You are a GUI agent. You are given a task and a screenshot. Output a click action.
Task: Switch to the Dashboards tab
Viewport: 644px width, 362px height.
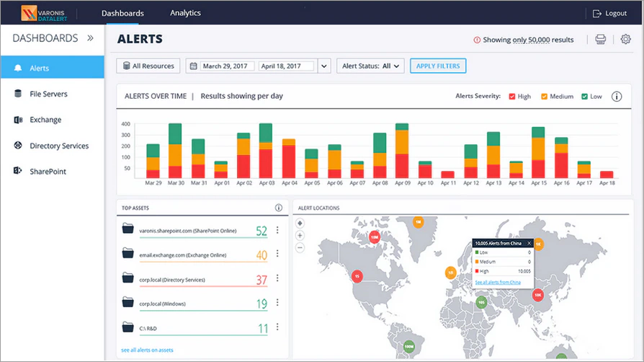click(x=122, y=13)
